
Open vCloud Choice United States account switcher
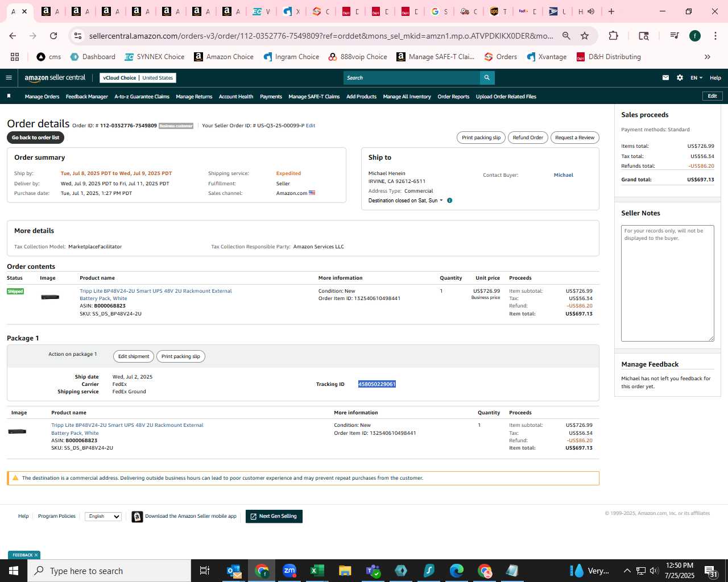coord(138,78)
